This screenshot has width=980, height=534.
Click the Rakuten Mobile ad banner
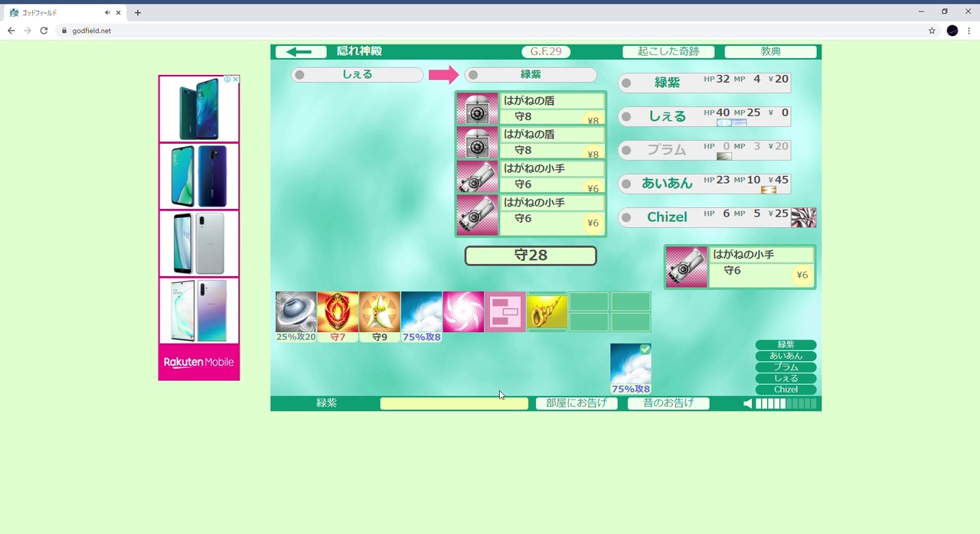tap(199, 362)
